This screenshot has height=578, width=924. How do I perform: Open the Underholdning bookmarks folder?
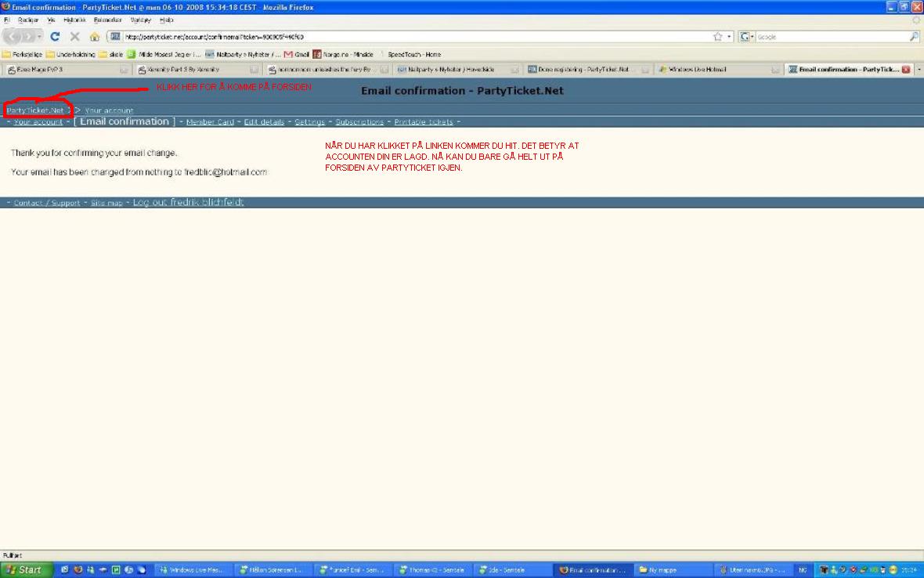click(x=70, y=54)
